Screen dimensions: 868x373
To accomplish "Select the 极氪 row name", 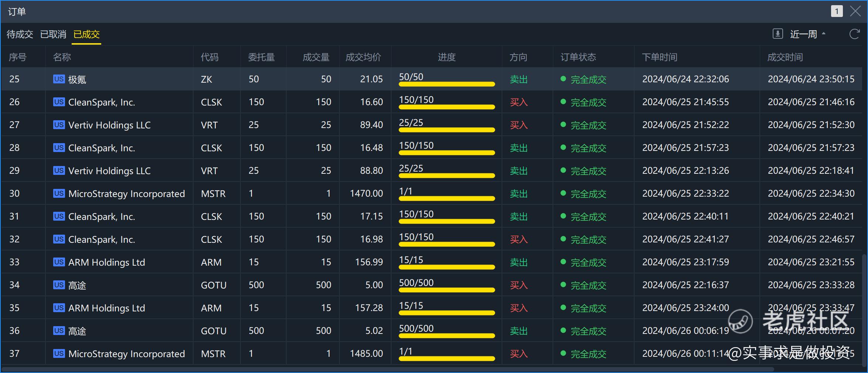I will [77, 79].
